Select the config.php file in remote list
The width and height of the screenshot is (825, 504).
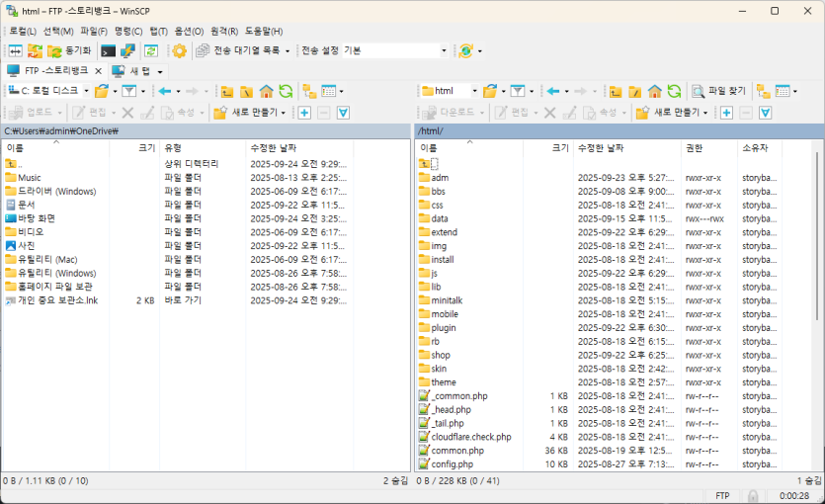pos(452,464)
